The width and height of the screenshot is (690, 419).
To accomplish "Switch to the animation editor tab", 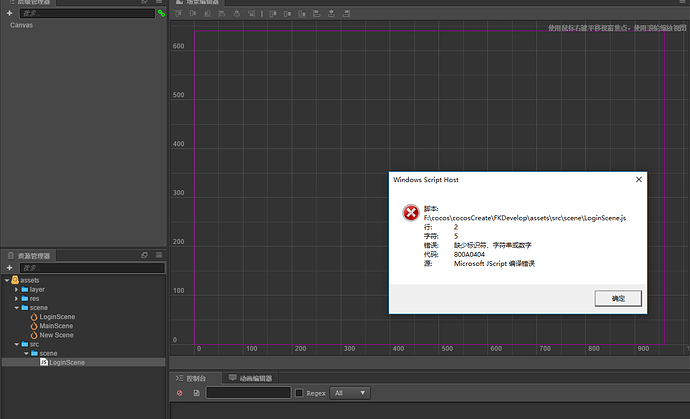I will (x=250, y=379).
